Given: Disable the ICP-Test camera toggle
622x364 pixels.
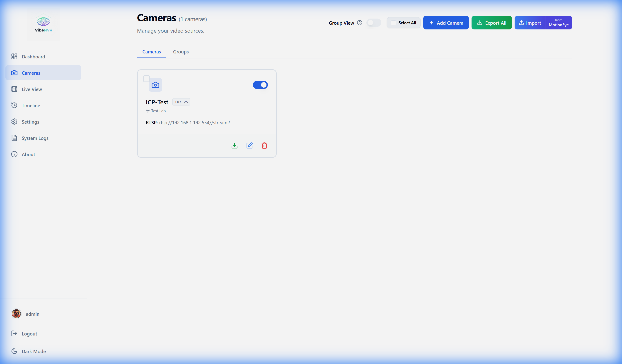Looking at the screenshot, I should pyautogui.click(x=260, y=85).
